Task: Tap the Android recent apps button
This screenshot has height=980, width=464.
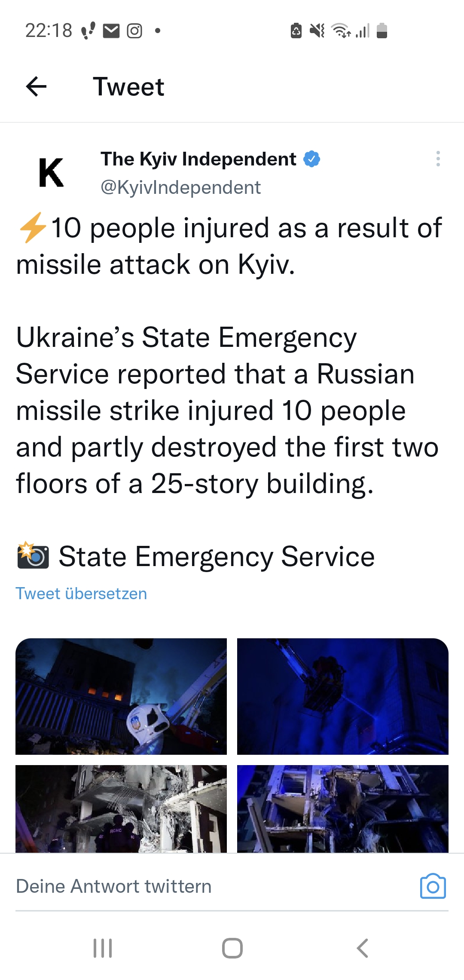Action: pyautogui.click(x=103, y=948)
